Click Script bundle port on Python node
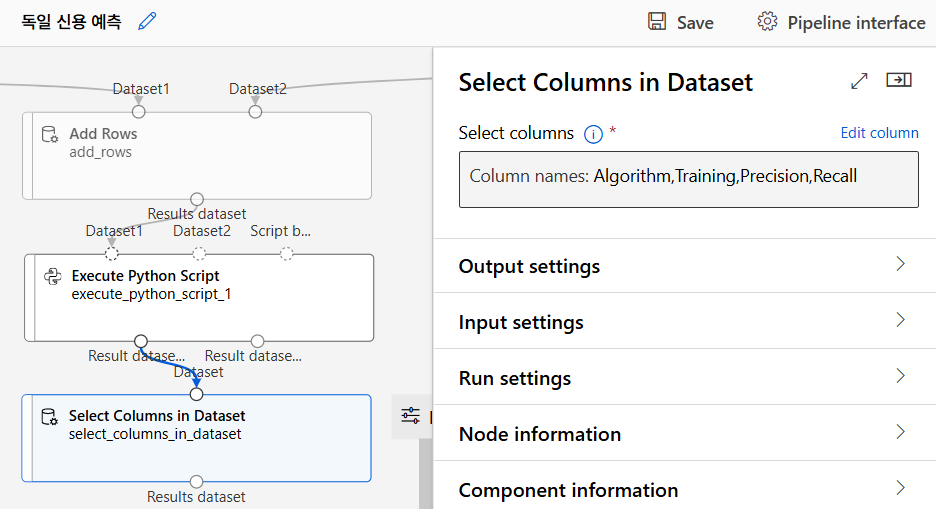This screenshot has height=509, width=936. pos(287,253)
